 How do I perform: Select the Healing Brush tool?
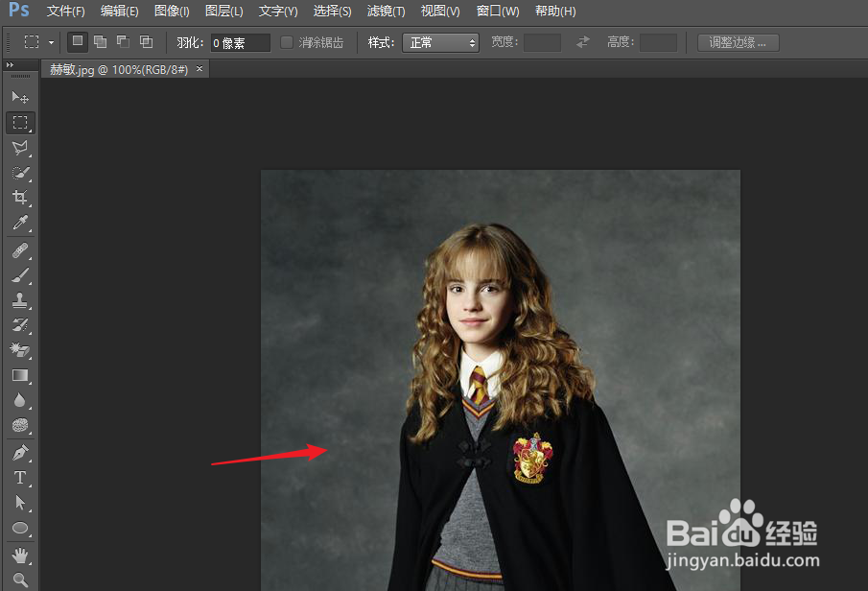[20, 251]
